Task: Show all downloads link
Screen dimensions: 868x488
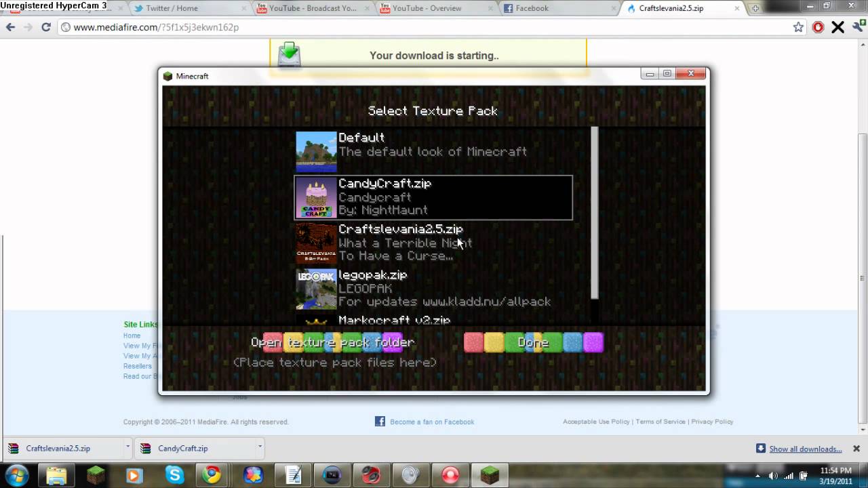Action: pyautogui.click(x=805, y=449)
